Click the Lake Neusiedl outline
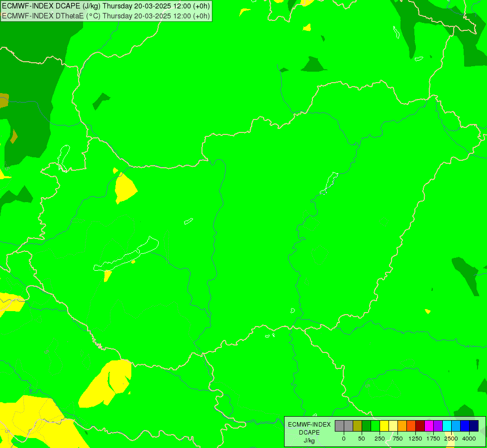 tap(64, 158)
